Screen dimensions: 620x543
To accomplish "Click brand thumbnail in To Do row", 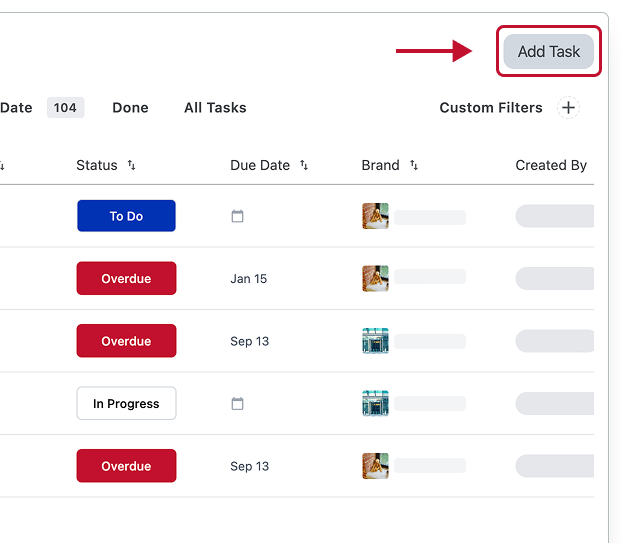I will pos(375,216).
